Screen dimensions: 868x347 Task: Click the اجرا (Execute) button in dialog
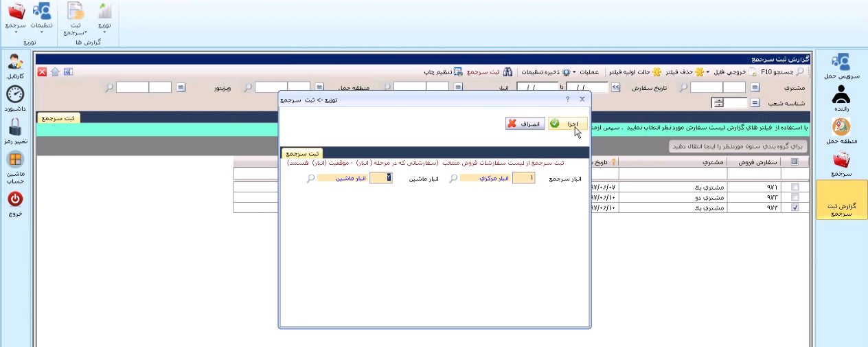[x=567, y=124]
